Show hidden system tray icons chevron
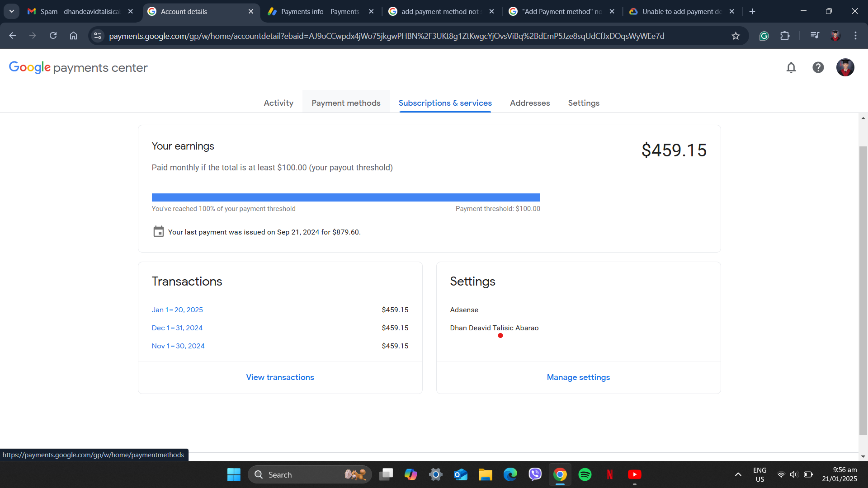The image size is (868, 488). tap(738, 474)
